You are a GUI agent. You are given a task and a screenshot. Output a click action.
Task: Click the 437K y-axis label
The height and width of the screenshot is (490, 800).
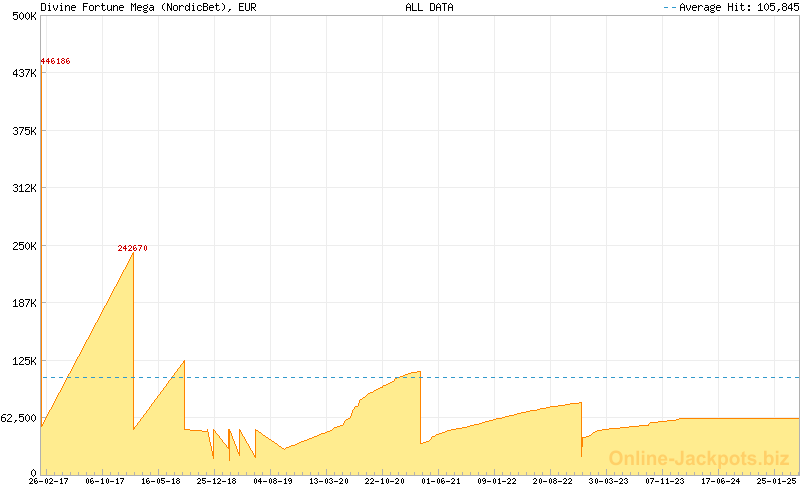click(24, 73)
